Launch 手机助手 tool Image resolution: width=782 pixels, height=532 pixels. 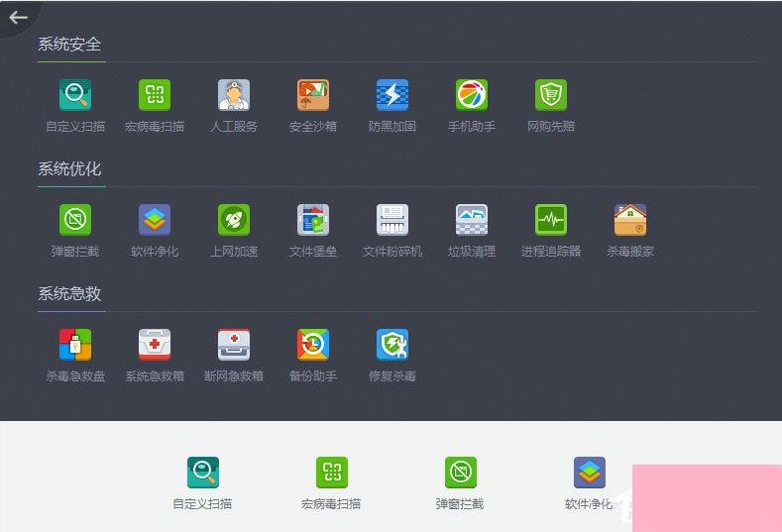(x=472, y=95)
